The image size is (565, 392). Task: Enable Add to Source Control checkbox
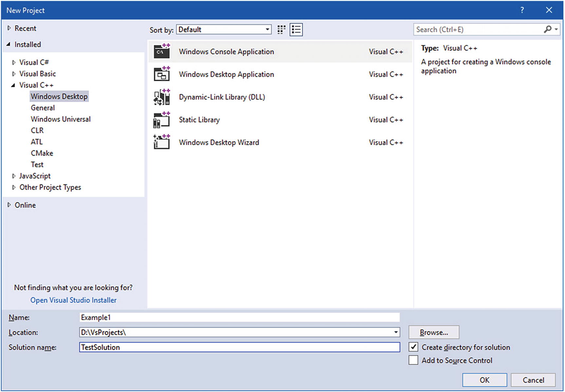414,360
